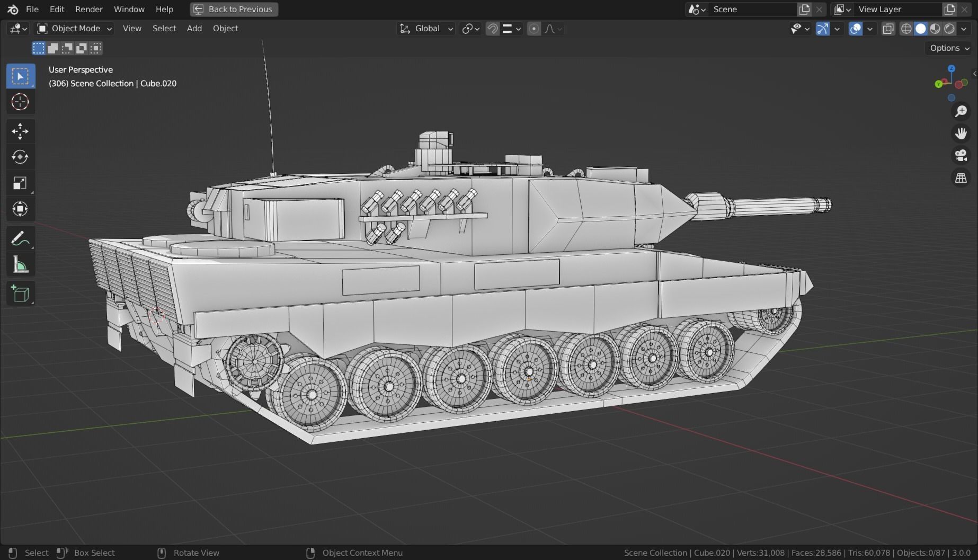Delete the scene with X button

[819, 9]
